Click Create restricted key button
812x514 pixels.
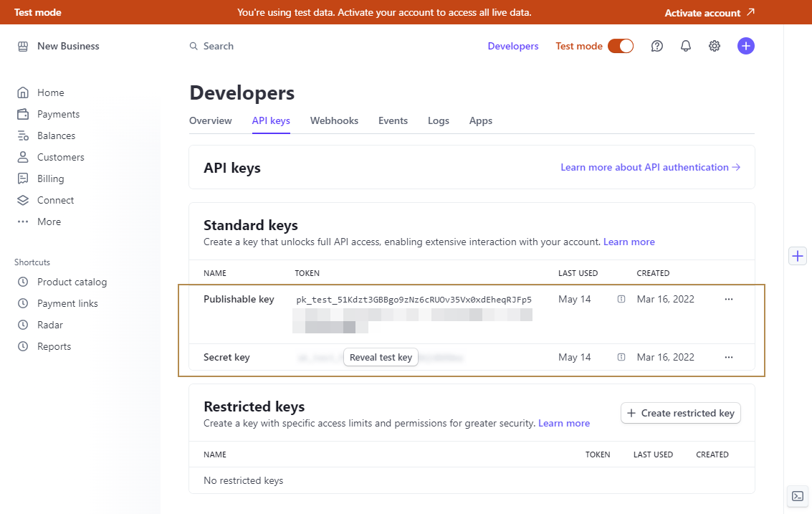[x=680, y=413]
